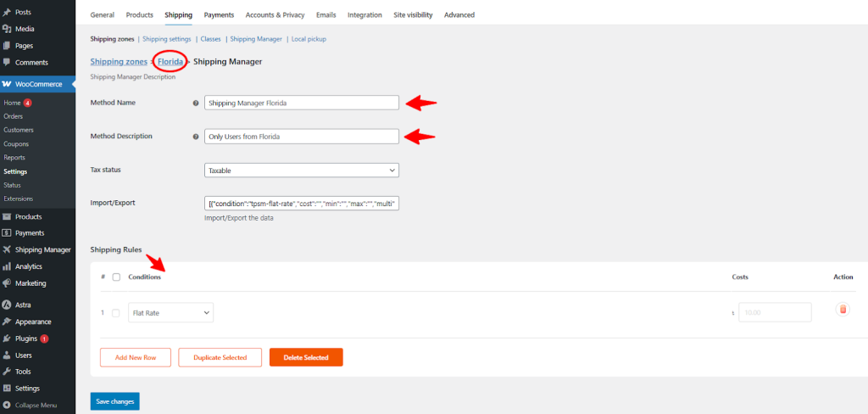Open Shipping Manager in the sidebar
Image resolution: width=868 pixels, height=414 pixels.
(x=42, y=249)
